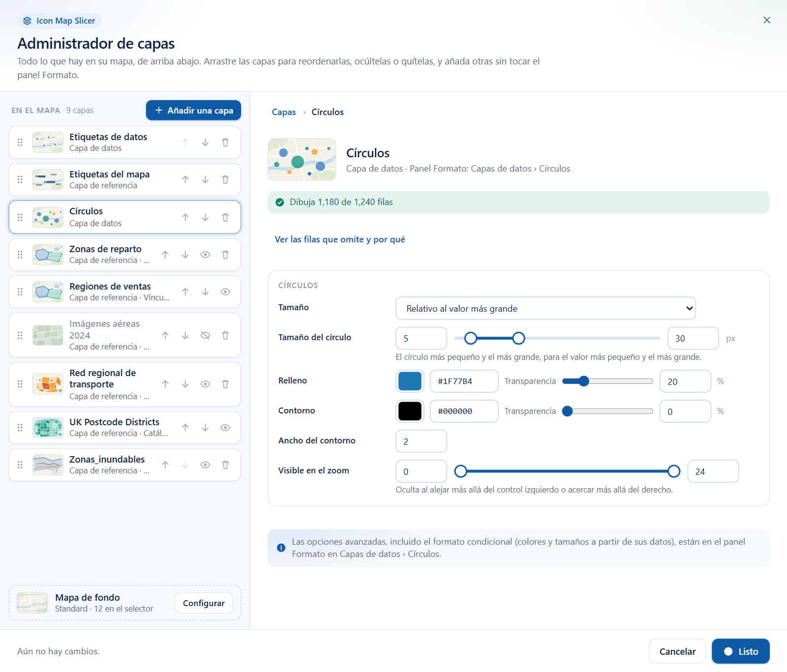Hide Red regional de transporte layer
This screenshot has width=787, height=672.
(x=205, y=384)
